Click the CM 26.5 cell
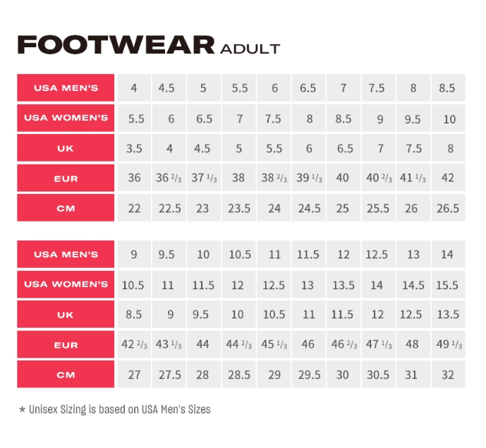The width and height of the screenshot is (486, 448). 448,208
